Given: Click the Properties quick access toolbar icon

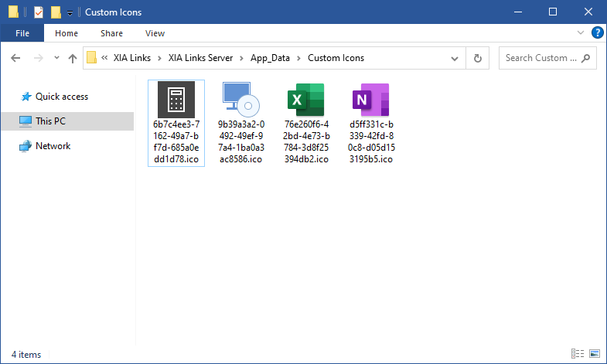Looking at the screenshot, I should pyautogui.click(x=39, y=12).
